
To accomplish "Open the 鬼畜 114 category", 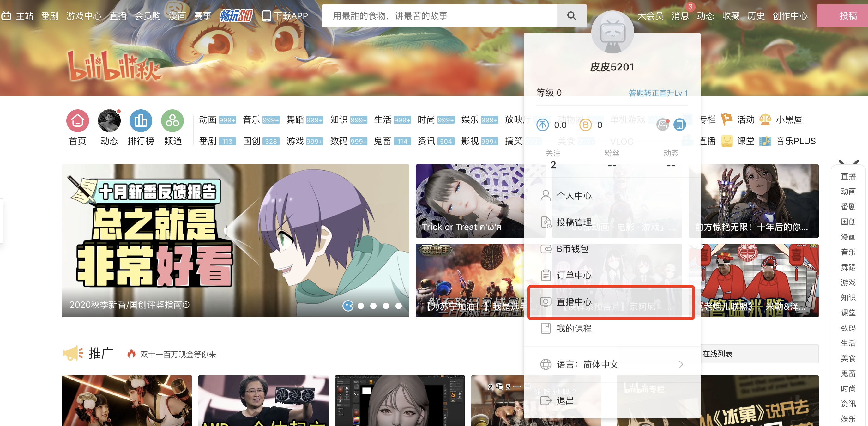I will [x=392, y=141].
